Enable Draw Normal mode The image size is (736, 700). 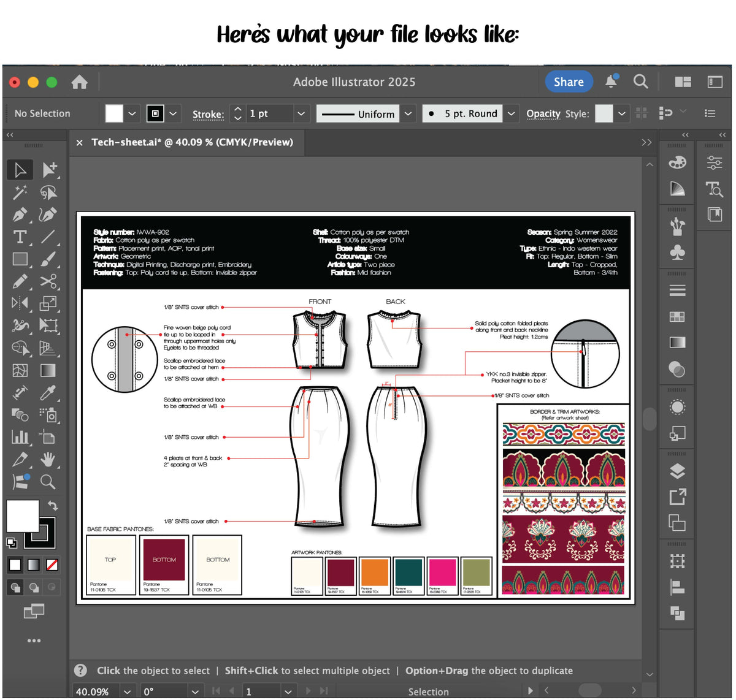coord(15,587)
